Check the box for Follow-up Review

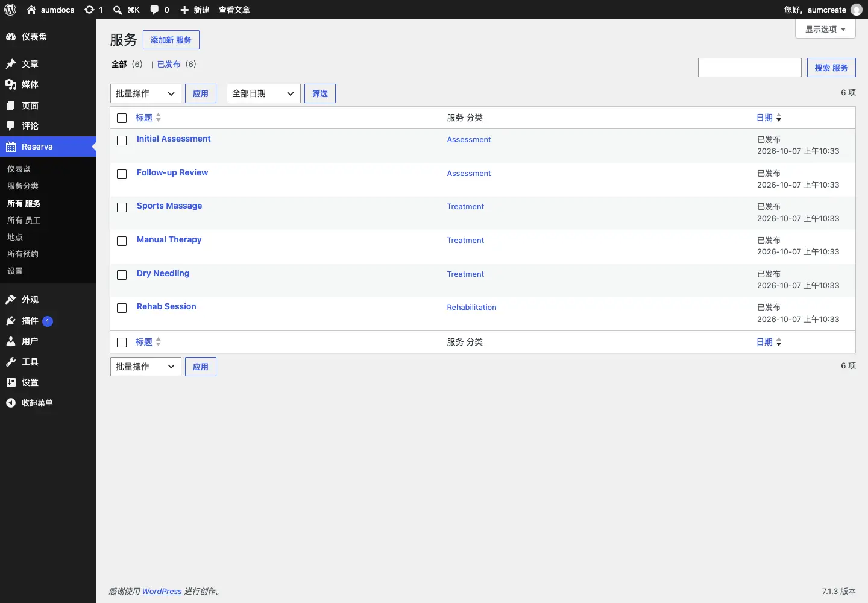tap(122, 174)
